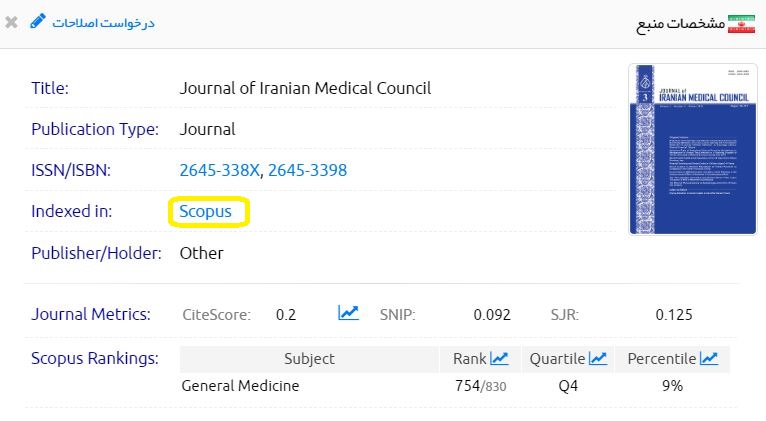Show the CiteScore trend chart icon
The width and height of the screenshot is (766, 421).
348,314
